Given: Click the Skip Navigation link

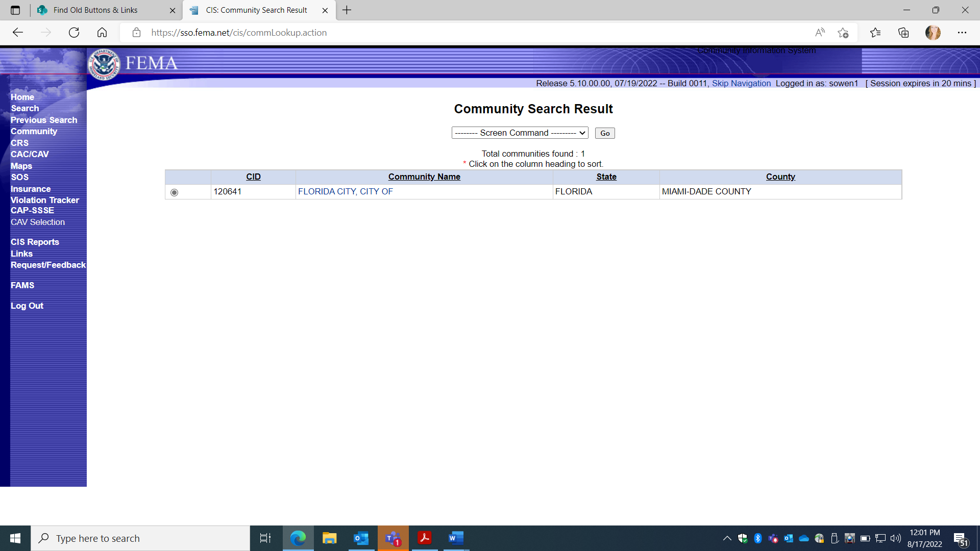Looking at the screenshot, I should [x=741, y=83].
